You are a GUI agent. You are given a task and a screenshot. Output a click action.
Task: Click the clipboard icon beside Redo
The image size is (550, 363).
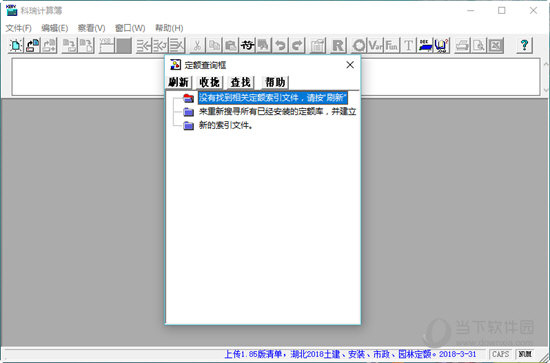click(318, 46)
